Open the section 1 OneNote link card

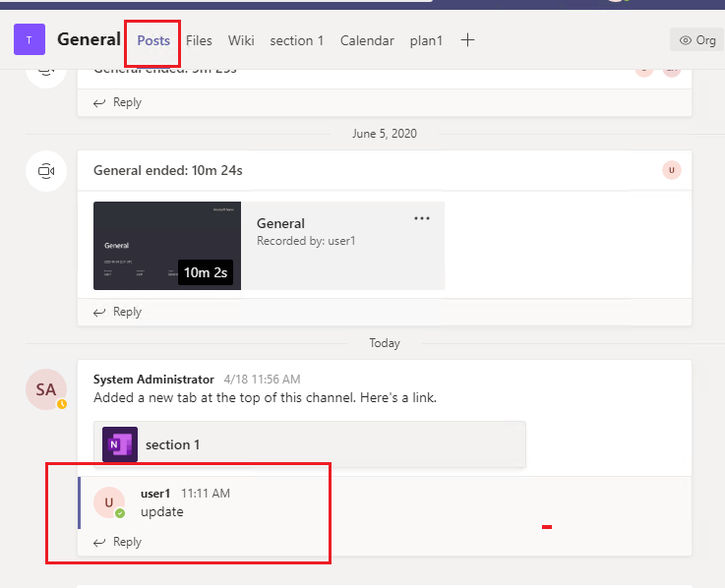pos(309,444)
